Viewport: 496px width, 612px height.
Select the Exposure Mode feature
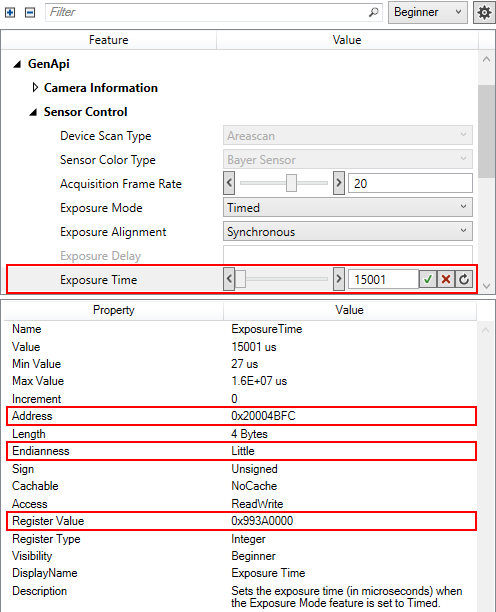click(101, 208)
